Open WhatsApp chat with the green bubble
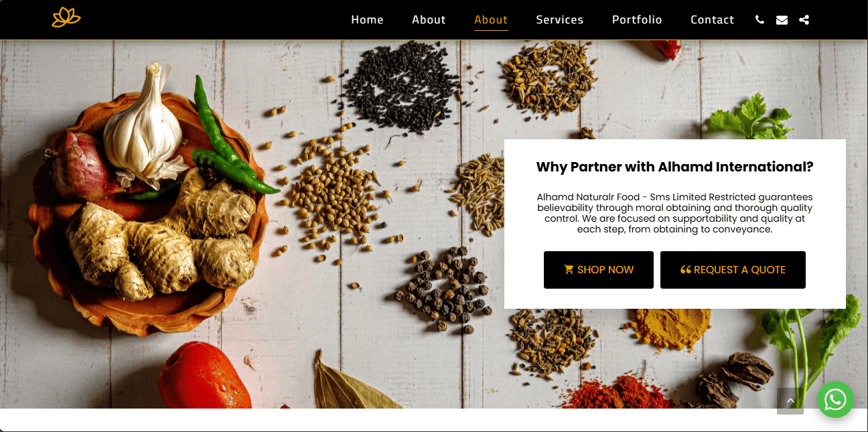The height and width of the screenshot is (432, 868). (x=835, y=400)
